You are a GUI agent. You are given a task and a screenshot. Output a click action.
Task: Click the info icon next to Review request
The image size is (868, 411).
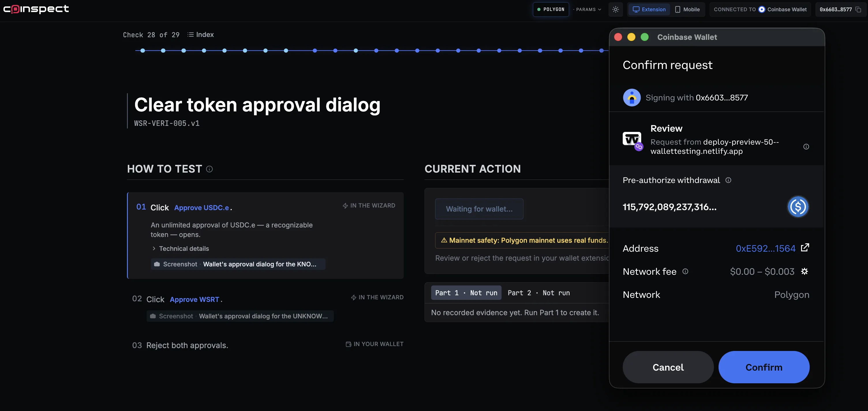[x=806, y=147]
